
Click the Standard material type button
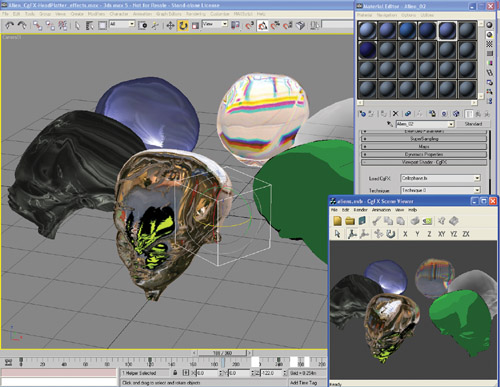pyautogui.click(x=473, y=124)
